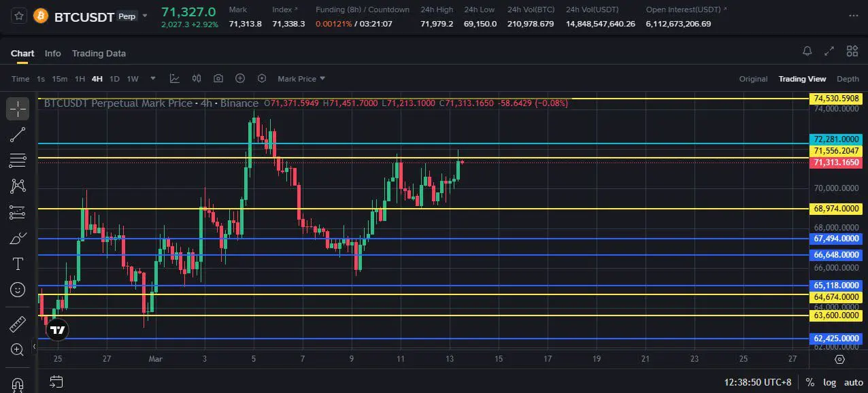Screen dimensions: 868x393
Task: Switch to the Original chart view
Action: (x=753, y=79)
